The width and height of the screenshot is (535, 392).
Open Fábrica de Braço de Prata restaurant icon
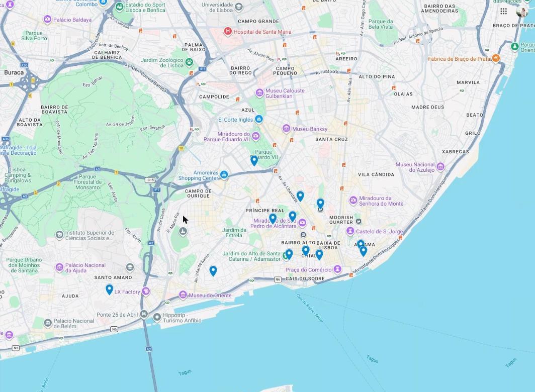click(496, 58)
